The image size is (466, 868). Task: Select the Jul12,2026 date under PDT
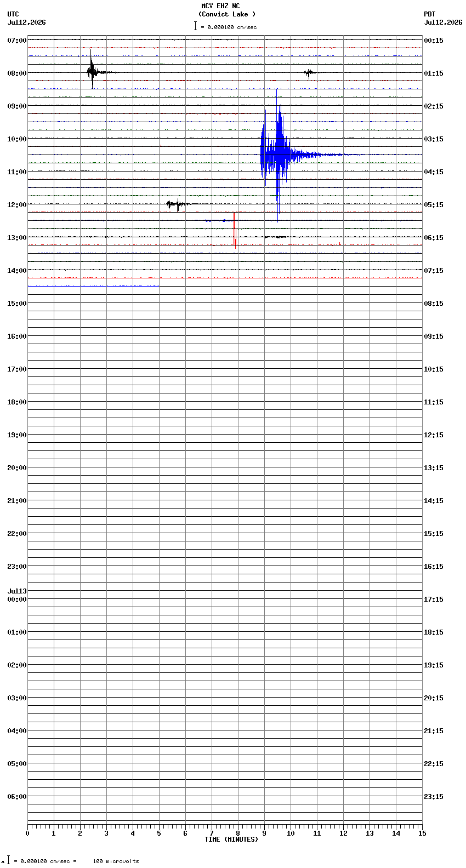[443, 22]
